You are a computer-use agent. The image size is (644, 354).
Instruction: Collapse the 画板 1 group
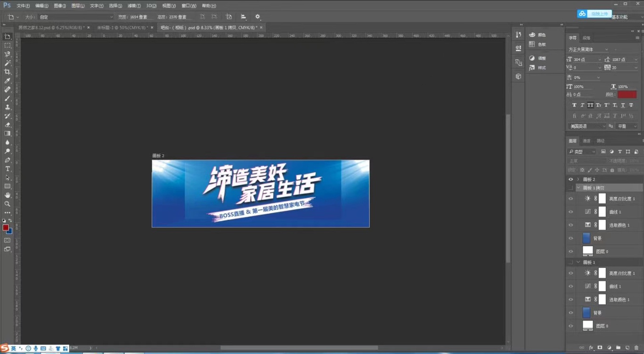pos(578,262)
